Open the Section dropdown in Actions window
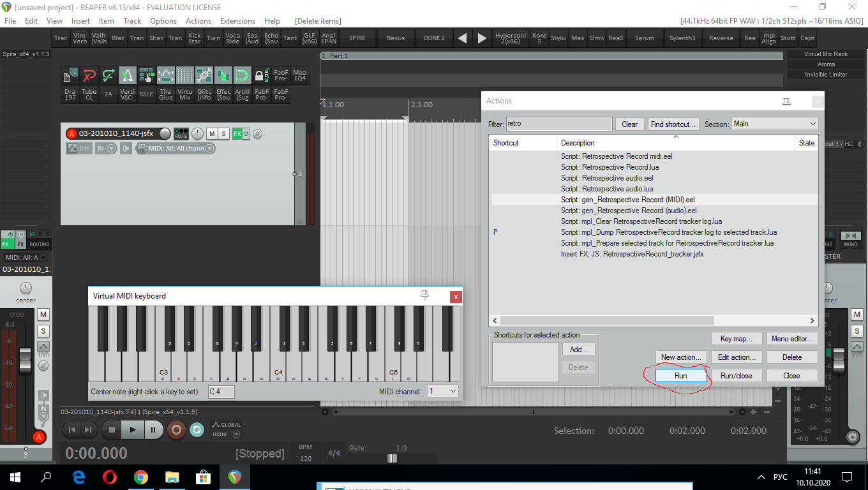 pyautogui.click(x=775, y=124)
